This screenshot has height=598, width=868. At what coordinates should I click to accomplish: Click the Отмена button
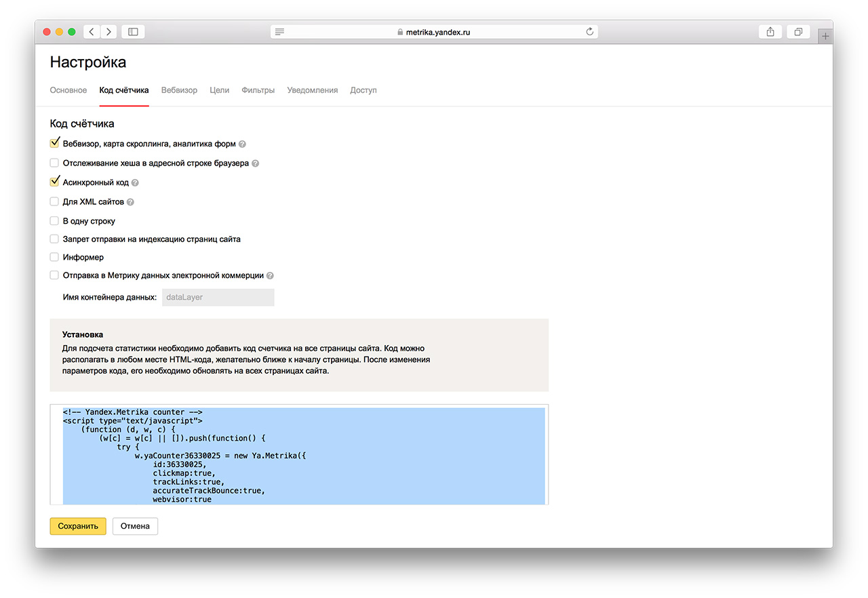(x=135, y=526)
